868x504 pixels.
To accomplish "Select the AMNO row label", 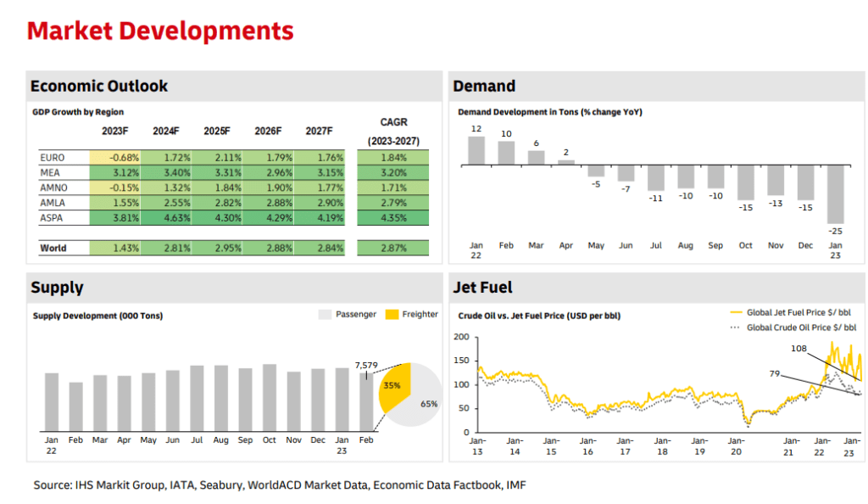I will point(53,188).
